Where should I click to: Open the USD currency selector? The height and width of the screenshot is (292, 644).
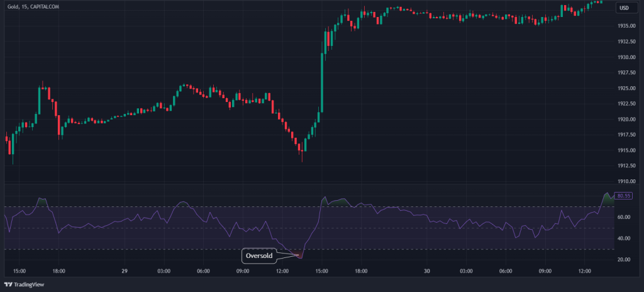(624, 8)
